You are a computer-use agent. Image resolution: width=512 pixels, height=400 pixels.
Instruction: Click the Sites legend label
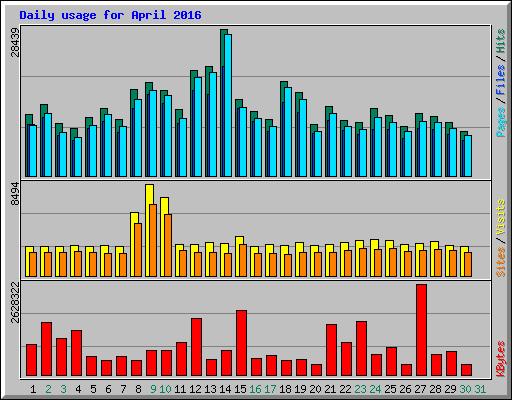pos(501,262)
